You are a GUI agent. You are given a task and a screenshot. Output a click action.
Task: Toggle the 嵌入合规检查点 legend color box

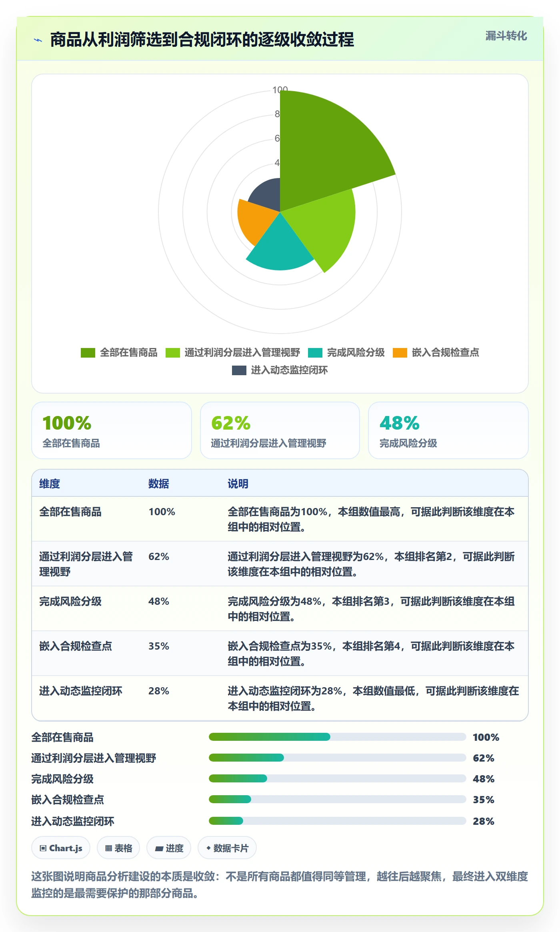point(400,353)
